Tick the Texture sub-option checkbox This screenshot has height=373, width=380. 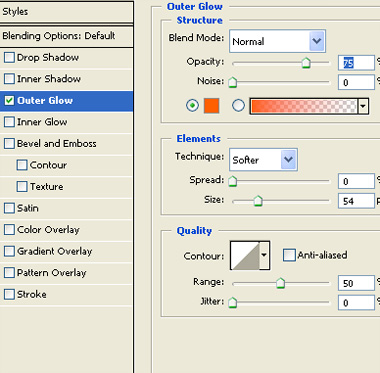[22, 186]
